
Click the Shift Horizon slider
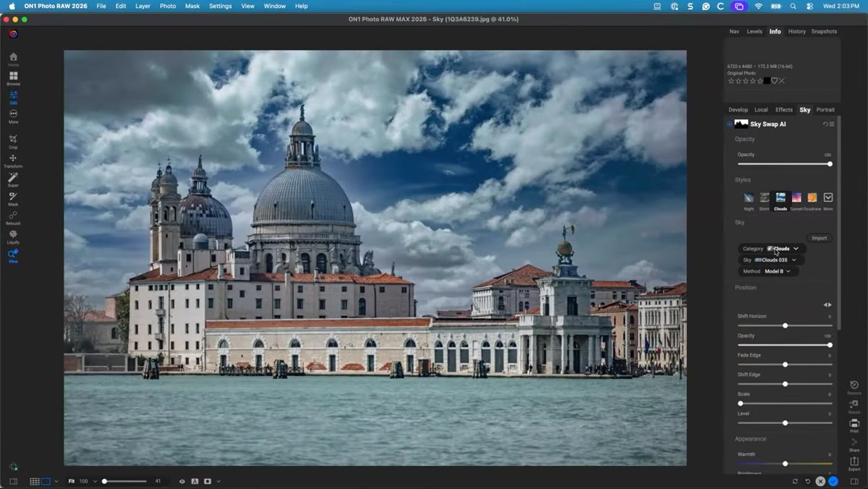(785, 326)
